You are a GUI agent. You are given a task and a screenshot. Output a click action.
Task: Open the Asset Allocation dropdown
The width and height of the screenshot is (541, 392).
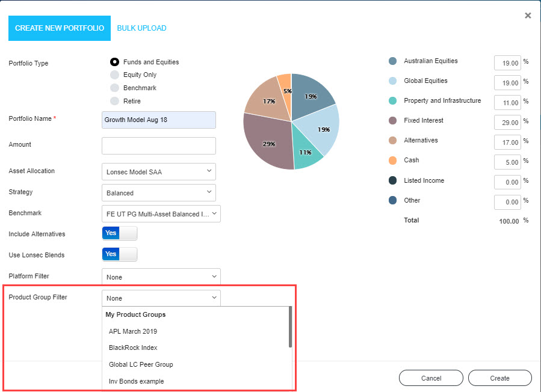tap(159, 171)
